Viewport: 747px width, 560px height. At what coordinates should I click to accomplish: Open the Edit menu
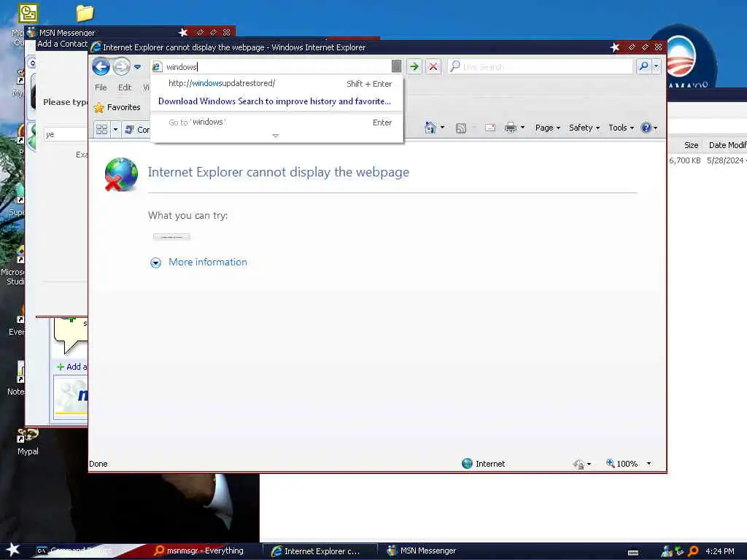[125, 87]
